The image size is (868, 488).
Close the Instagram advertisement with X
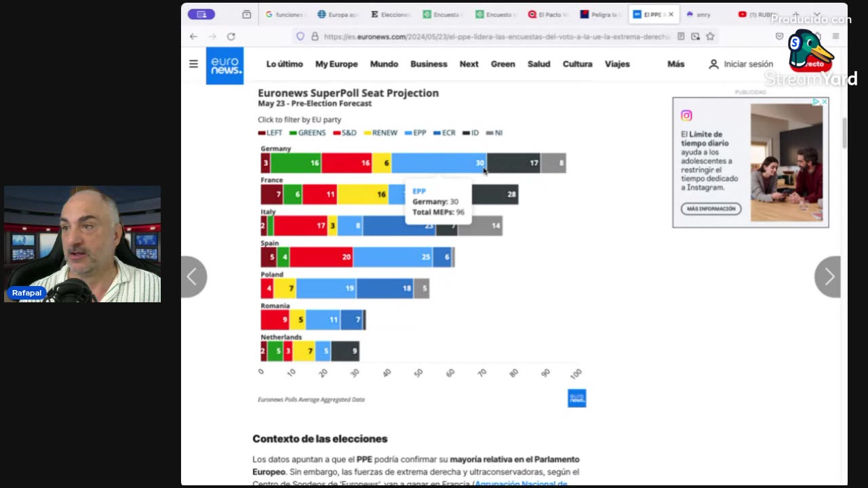point(824,102)
